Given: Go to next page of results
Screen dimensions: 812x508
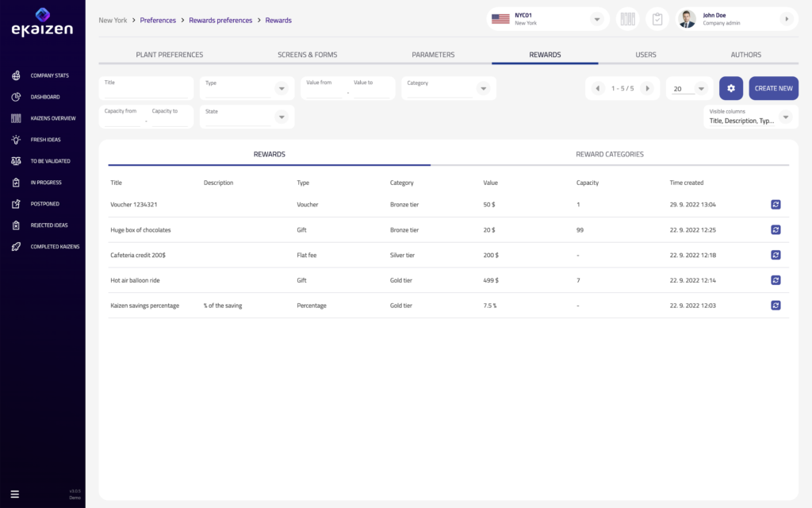Looking at the screenshot, I should tap(648, 89).
